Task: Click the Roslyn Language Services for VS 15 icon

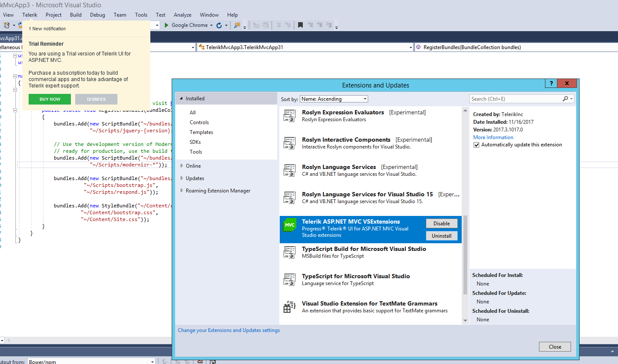Action: point(290,198)
